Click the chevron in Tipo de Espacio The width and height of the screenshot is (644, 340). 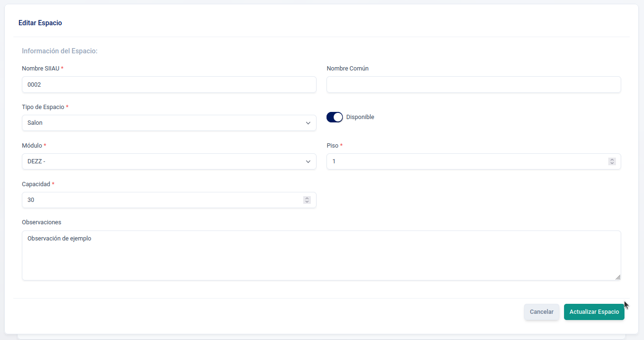(308, 123)
